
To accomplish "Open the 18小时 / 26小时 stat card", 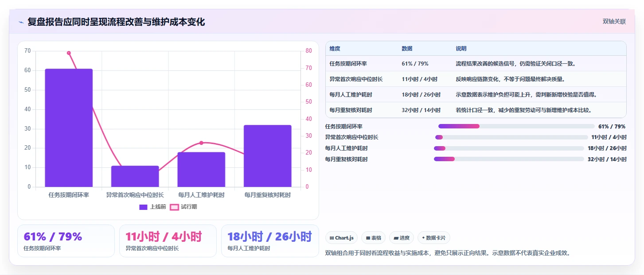I will click(270, 241).
